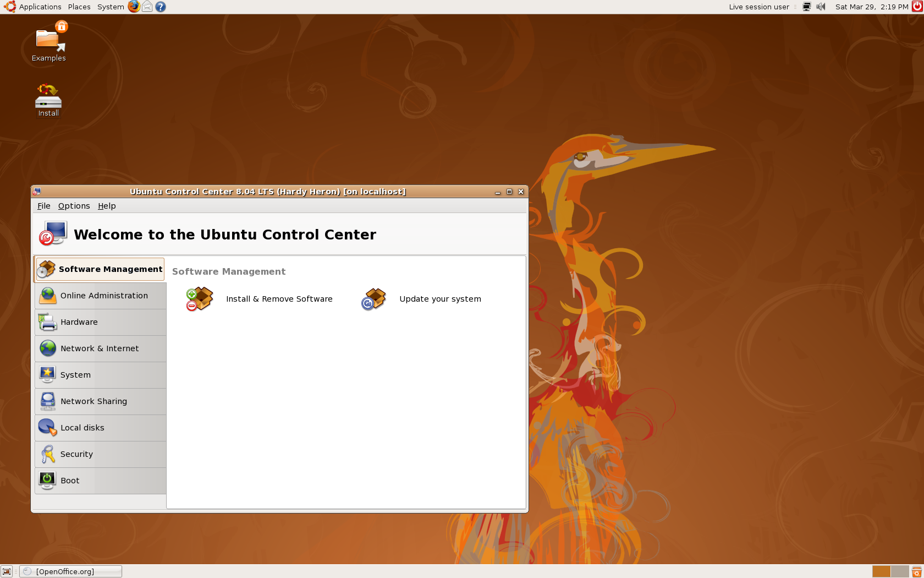The width and height of the screenshot is (924, 578).
Task: Click the power/logout button in top panel
Action: [x=917, y=7]
